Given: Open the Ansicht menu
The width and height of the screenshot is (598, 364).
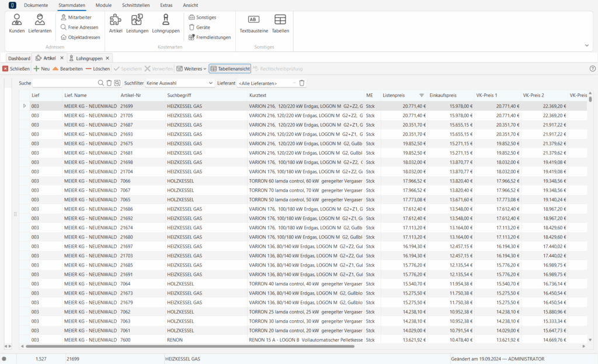Looking at the screenshot, I should (x=190, y=5).
